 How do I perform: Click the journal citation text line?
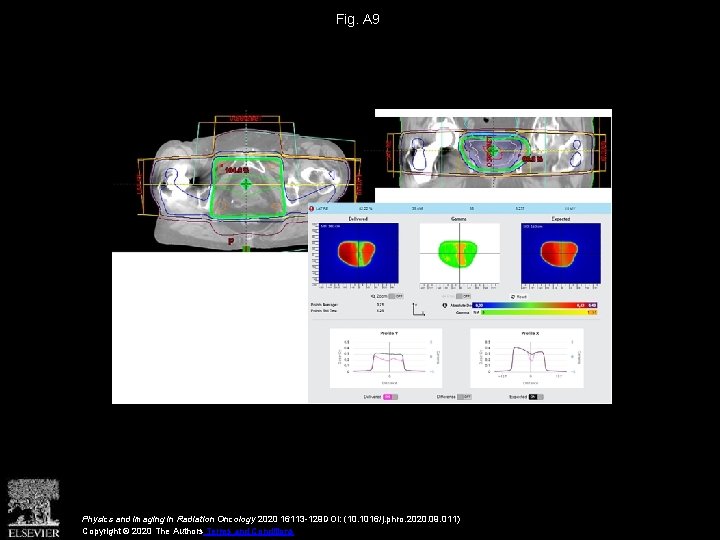[x=271, y=519]
